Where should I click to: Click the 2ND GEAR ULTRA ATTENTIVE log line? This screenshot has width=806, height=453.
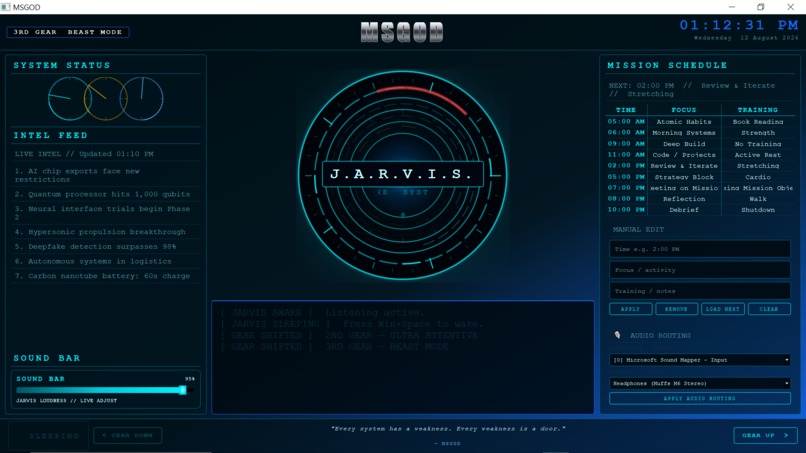pos(349,335)
